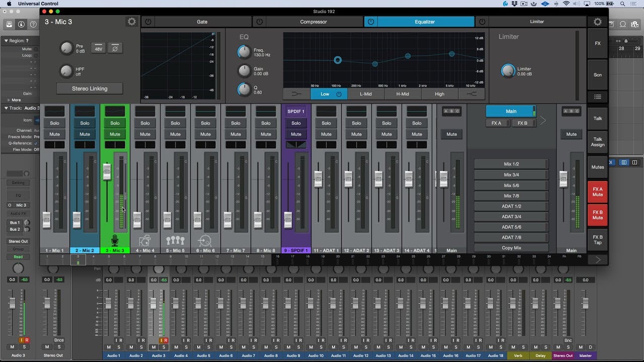644x362 pixels.
Task: Open Logic Inspector info icon
Action: 21,24
